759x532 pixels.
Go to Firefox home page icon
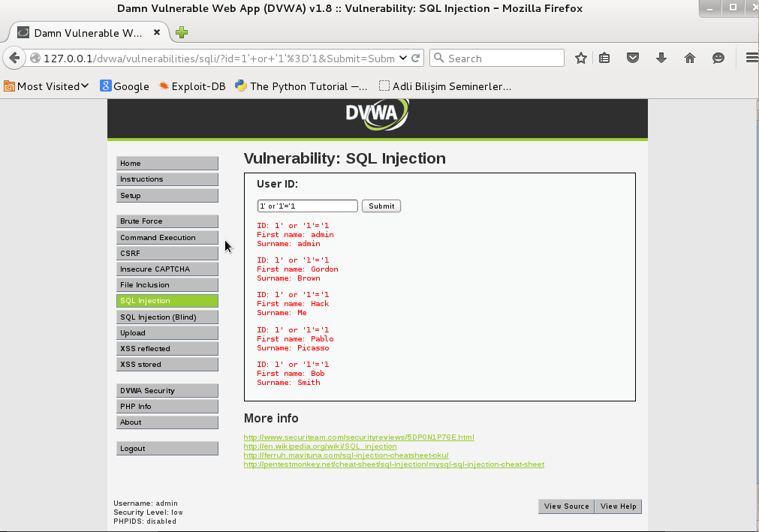[690, 59]
